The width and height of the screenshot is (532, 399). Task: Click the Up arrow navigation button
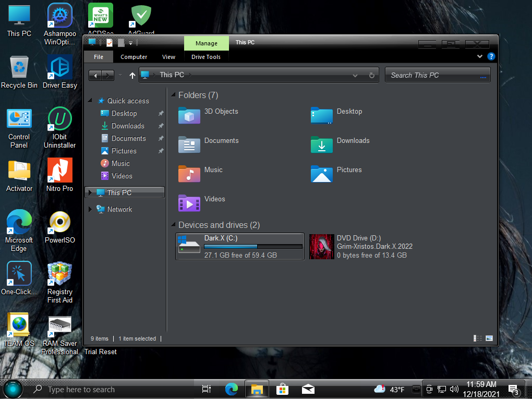(132, 75)
